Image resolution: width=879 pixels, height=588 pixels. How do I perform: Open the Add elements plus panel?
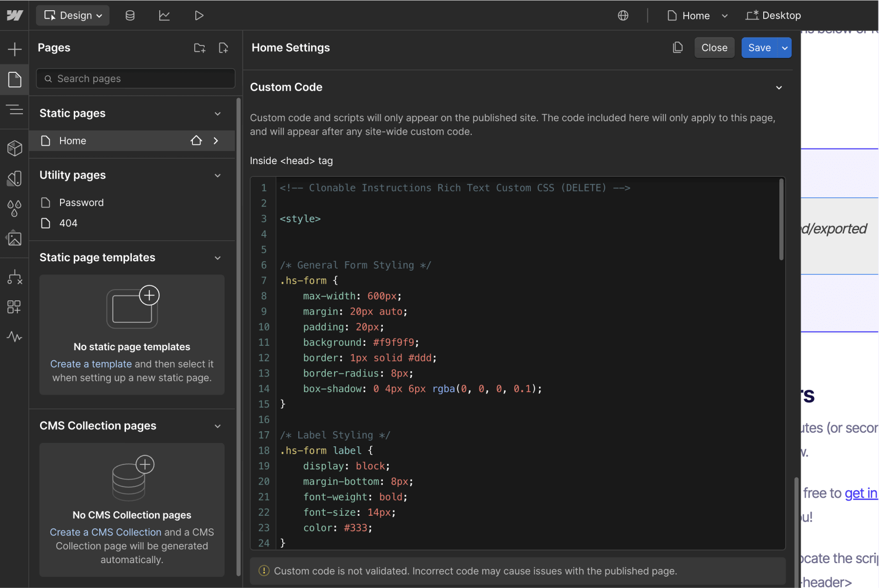click(15, 49)
